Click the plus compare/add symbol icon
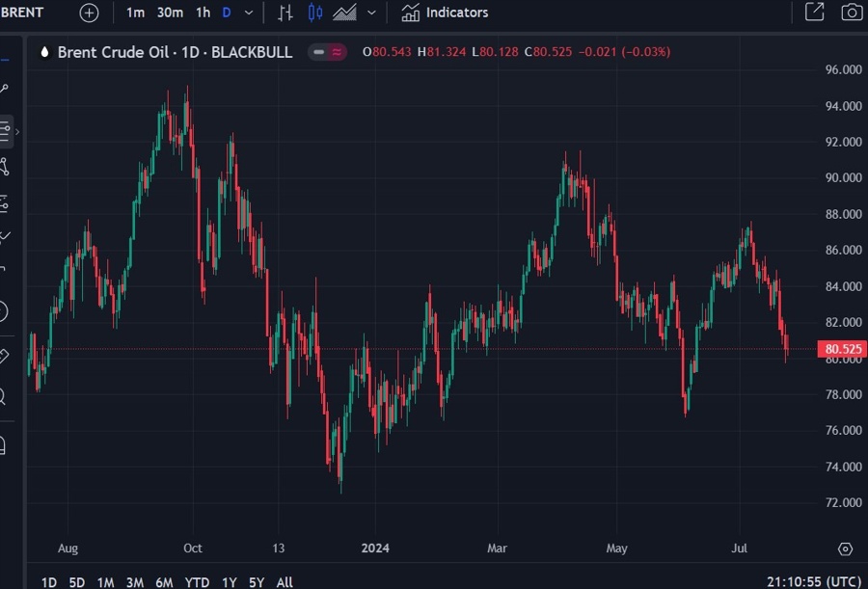This screenshot has height=589, width=868. click(x=89, y=13)
